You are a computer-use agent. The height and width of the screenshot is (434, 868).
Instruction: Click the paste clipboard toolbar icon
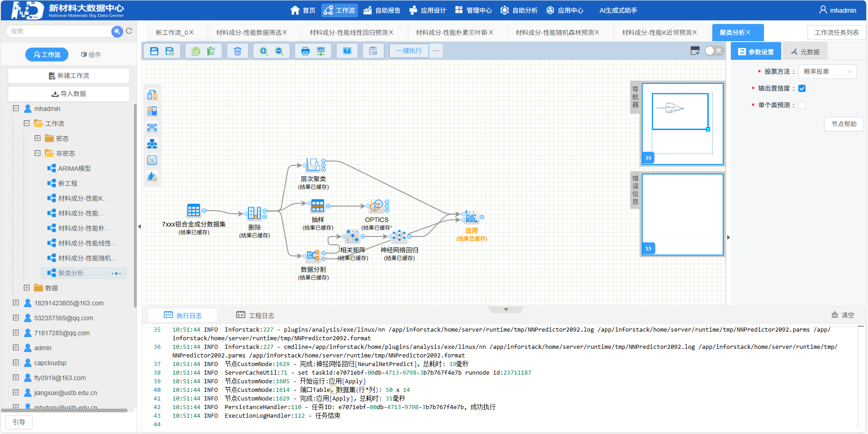tap(211, 51)
